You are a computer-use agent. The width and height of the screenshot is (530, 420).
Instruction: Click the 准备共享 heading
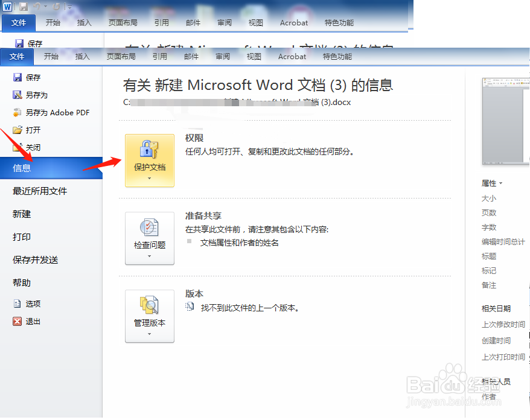tap(203, 215)
